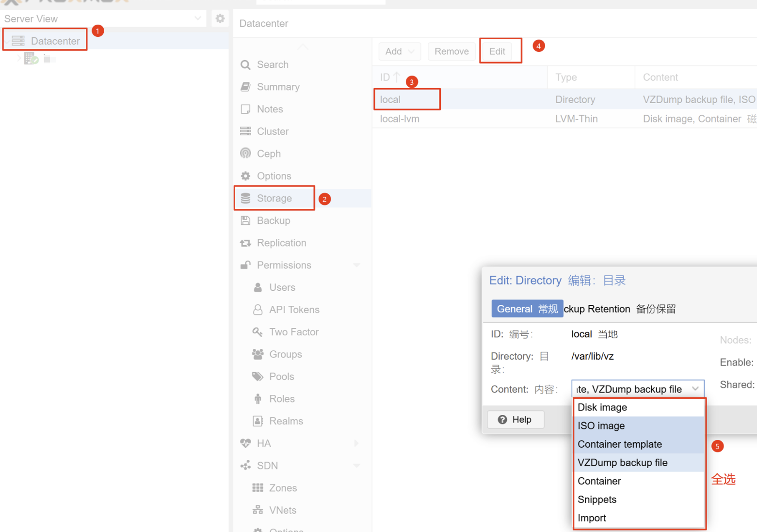Click the Edit button
The height and width of the screenshot is (532, 757).
pyautogui.click(x=497, y=51)
